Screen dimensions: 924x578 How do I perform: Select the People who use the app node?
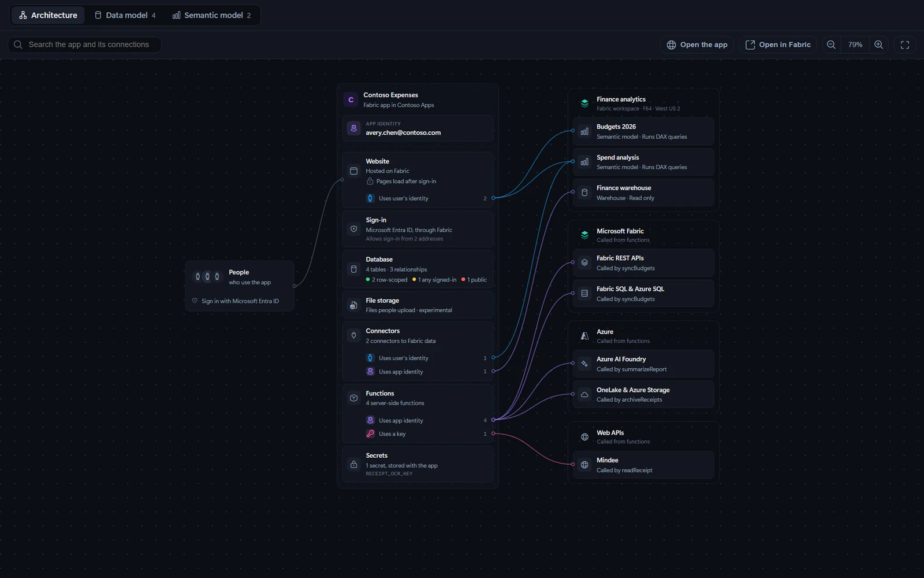coord(240,286)
